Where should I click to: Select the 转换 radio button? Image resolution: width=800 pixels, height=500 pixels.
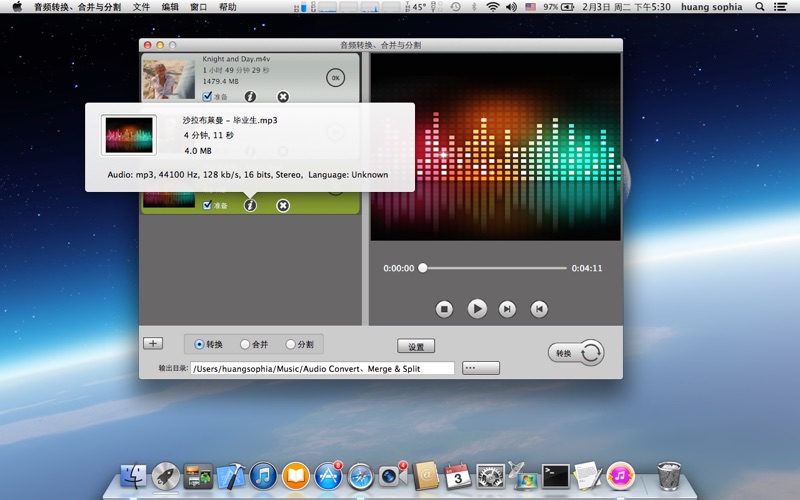tap(199, 344)
